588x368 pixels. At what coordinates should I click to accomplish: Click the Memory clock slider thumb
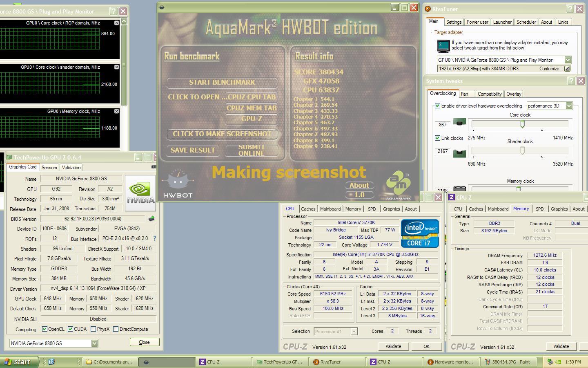click(x=518, y=188)
